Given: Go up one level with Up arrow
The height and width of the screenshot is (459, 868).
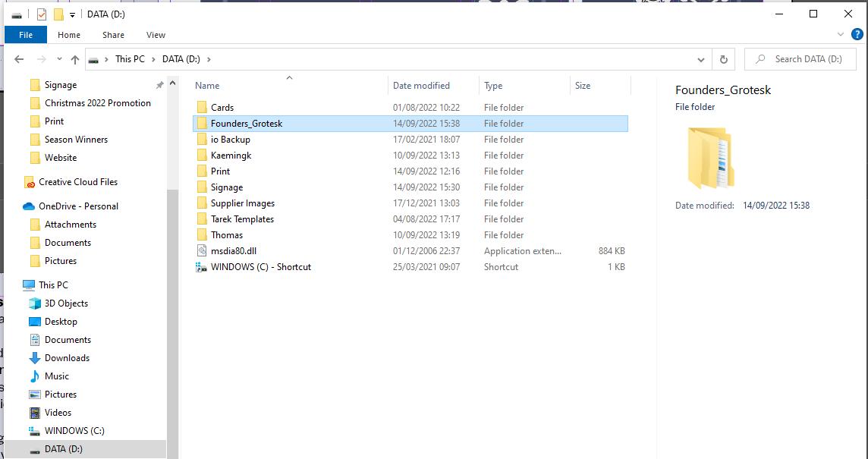Looking at the screenshot, I should [x=75, y=59].
